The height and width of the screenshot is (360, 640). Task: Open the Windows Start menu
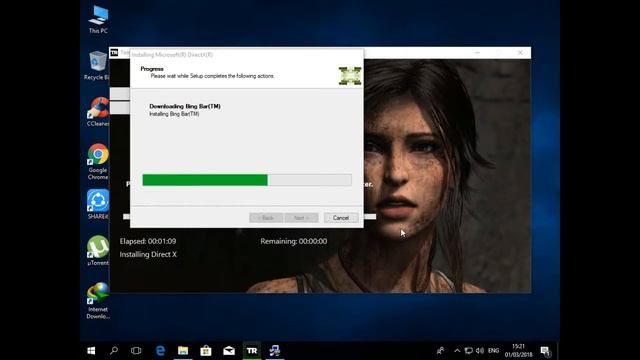pos(91,351)
